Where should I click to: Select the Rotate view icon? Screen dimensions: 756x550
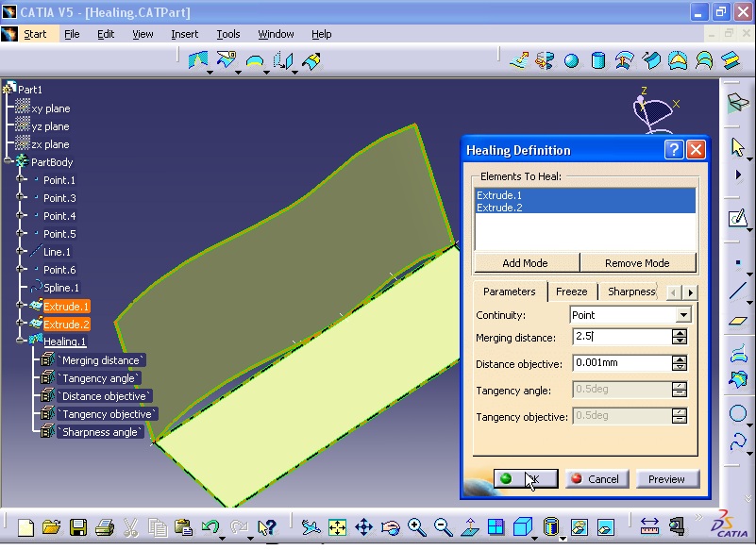click(x=391, y=527)
